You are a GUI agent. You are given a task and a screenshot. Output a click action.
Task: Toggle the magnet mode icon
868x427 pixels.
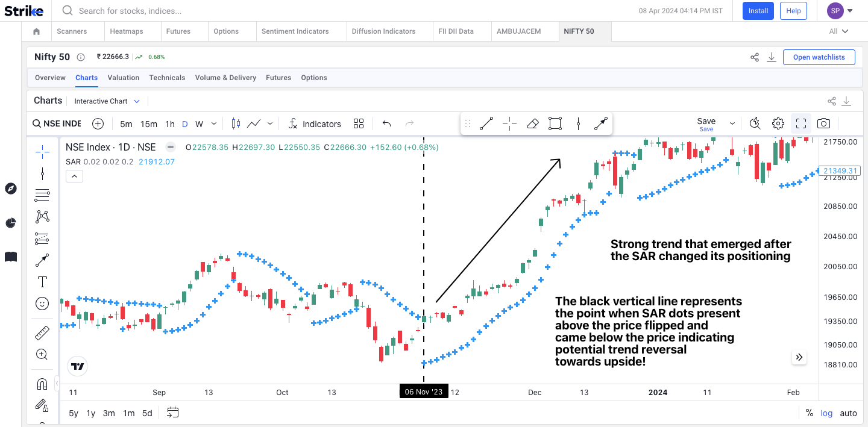click(42, 384)
